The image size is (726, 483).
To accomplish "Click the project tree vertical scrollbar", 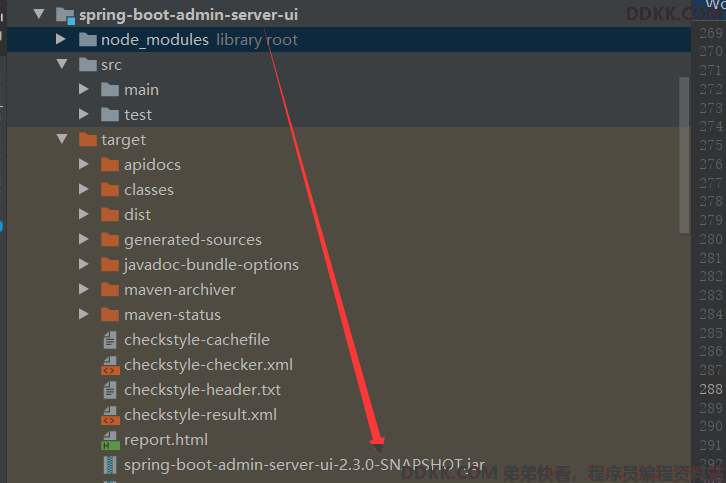I will pyautogui.click(x=684, y=155).
